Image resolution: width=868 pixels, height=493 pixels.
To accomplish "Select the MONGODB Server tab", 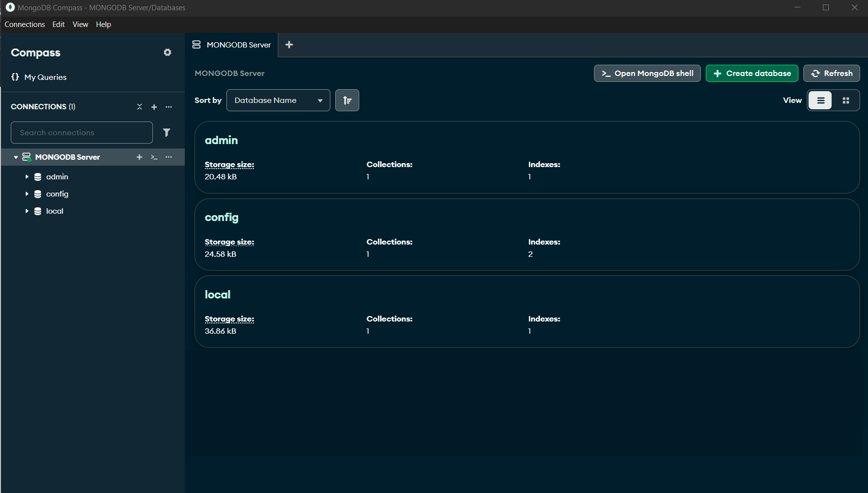I will (x=231, y=45).
